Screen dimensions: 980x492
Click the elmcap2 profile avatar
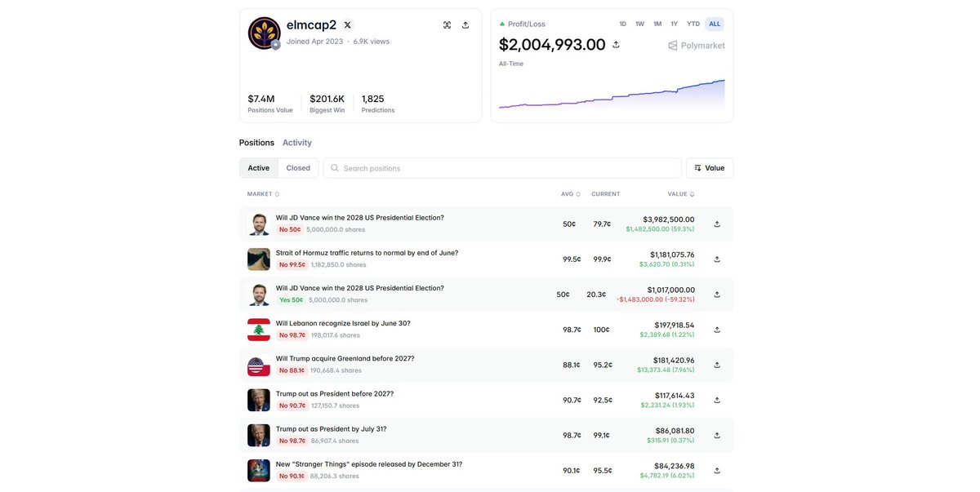click(x=265, y=33)
